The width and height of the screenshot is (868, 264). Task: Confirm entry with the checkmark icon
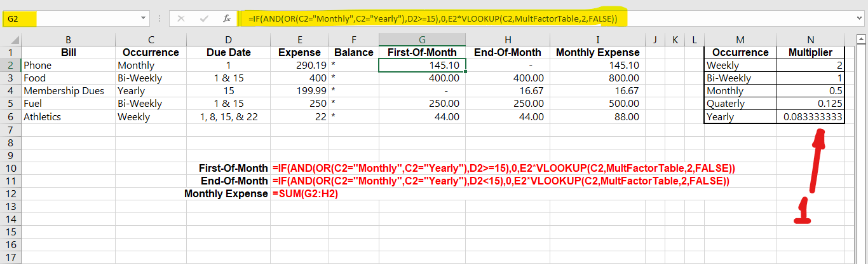(204, 19)
